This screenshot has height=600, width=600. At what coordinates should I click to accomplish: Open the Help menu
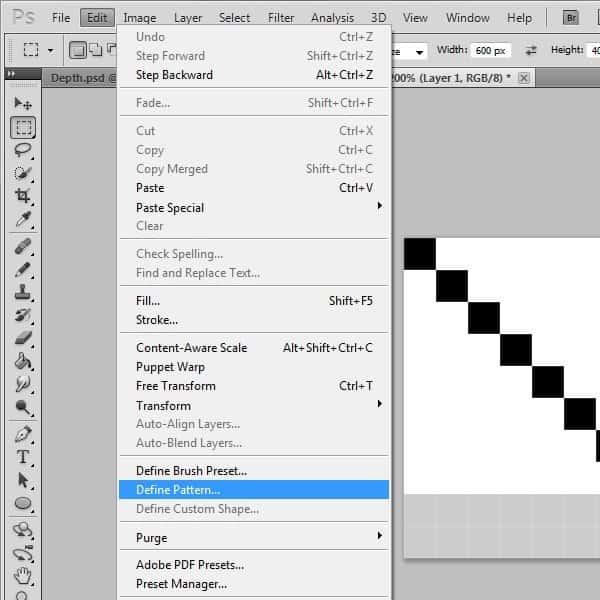click(x=519, y=18)
